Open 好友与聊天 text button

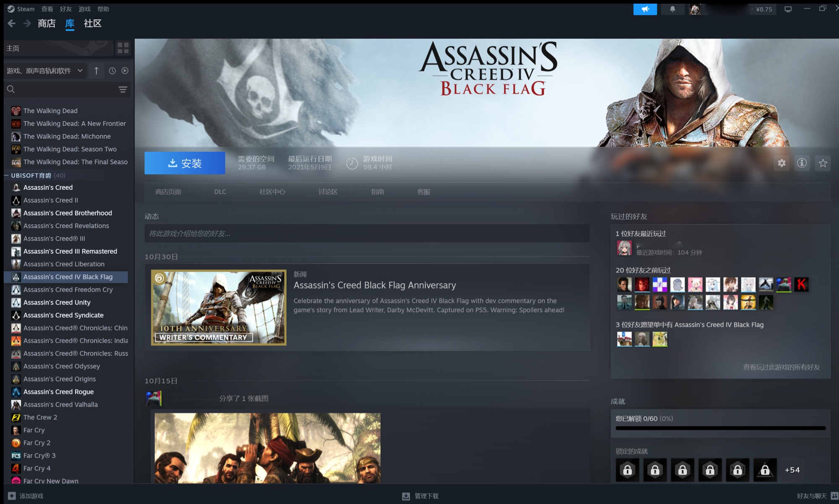tap(812, 496)
